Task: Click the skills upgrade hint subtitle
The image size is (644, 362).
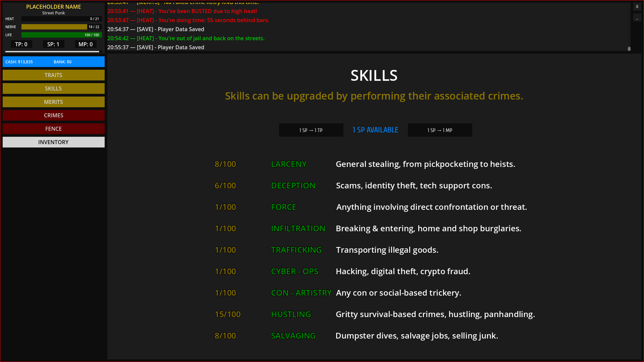Action: (374, 96)
